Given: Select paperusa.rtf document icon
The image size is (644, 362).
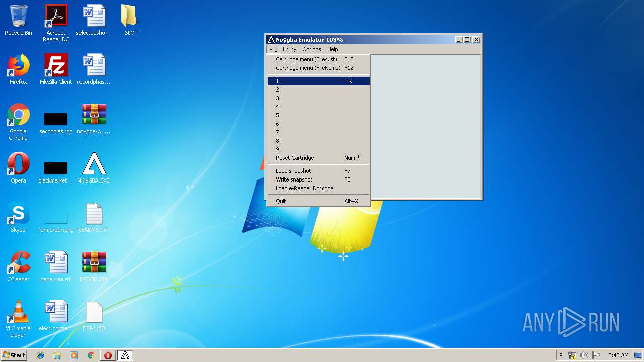Looking at the screenshot, I should [x=56, y=266].
